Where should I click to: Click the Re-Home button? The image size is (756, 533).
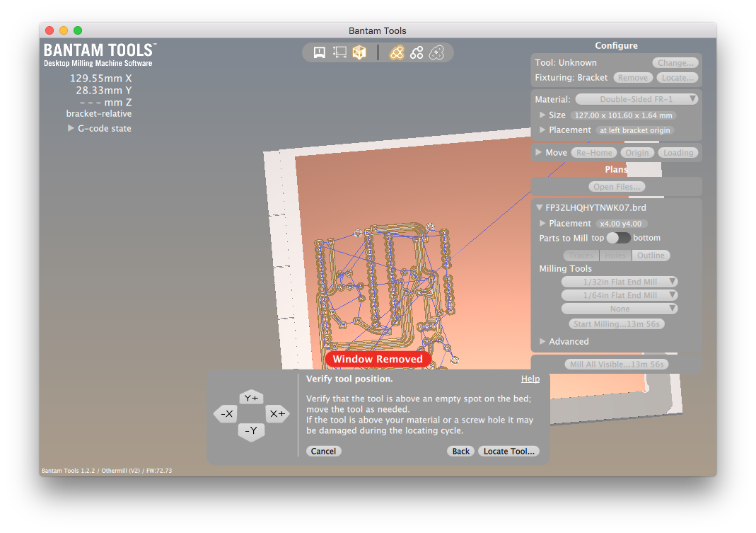click(x=594, y=153)
